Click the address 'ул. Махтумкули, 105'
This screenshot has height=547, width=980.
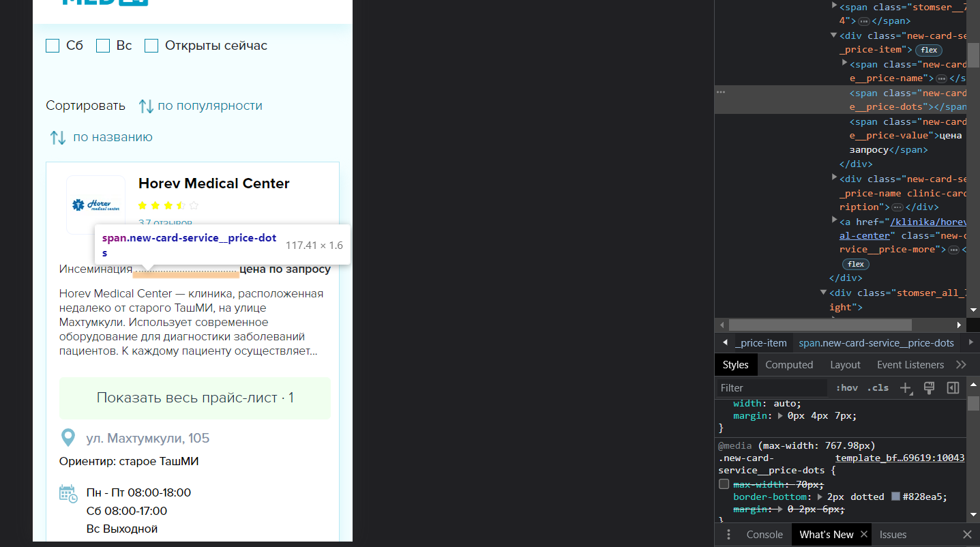click(x=148, y=438)
